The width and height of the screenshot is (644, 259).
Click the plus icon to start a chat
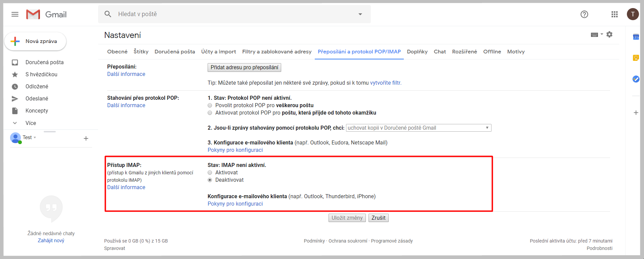pyautogui.click(x=86, y=138)
